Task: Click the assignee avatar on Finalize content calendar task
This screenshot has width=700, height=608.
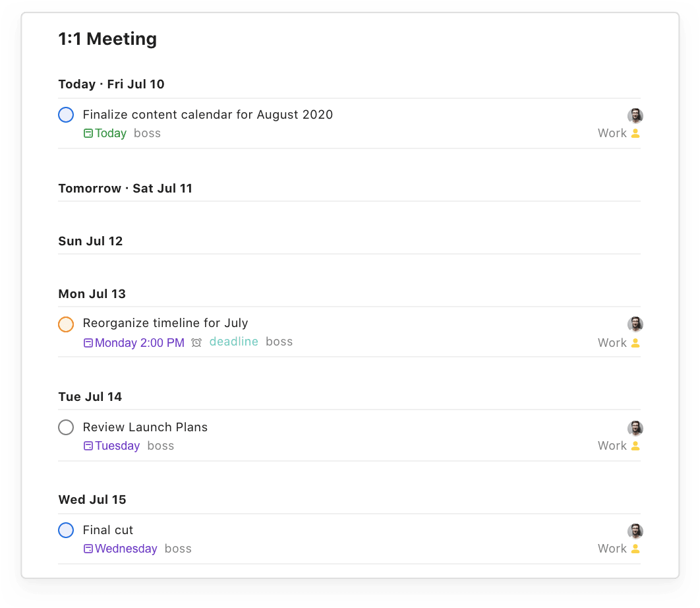Action: (635, 115)
